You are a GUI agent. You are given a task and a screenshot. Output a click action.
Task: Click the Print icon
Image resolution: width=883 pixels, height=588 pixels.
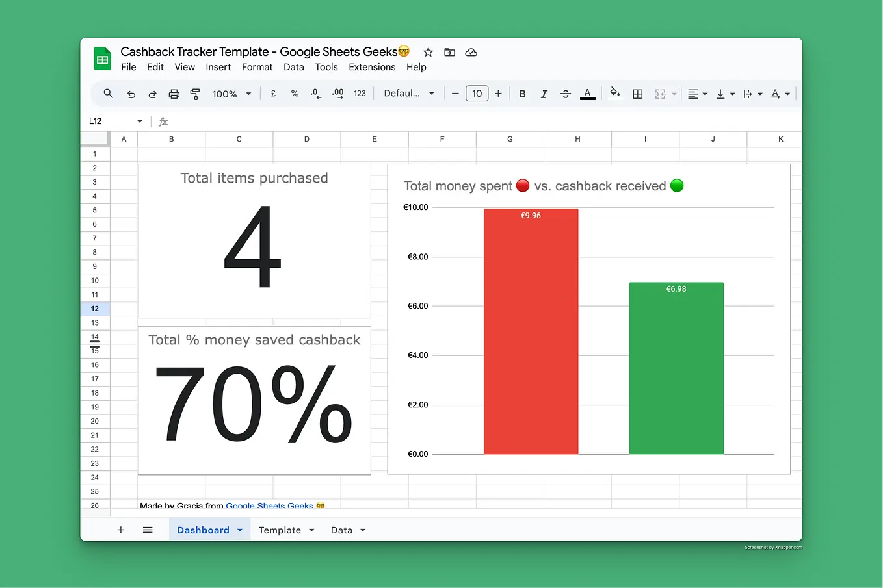(174, 94)
